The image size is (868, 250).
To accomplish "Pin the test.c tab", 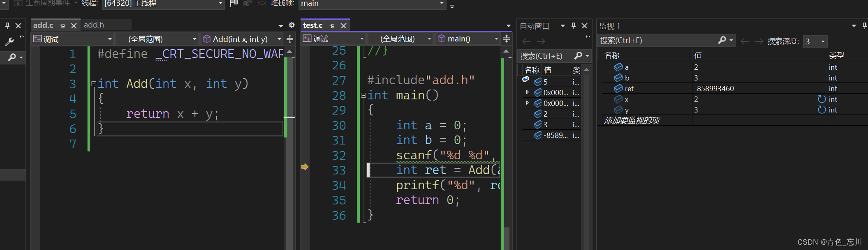I will 332,26.
